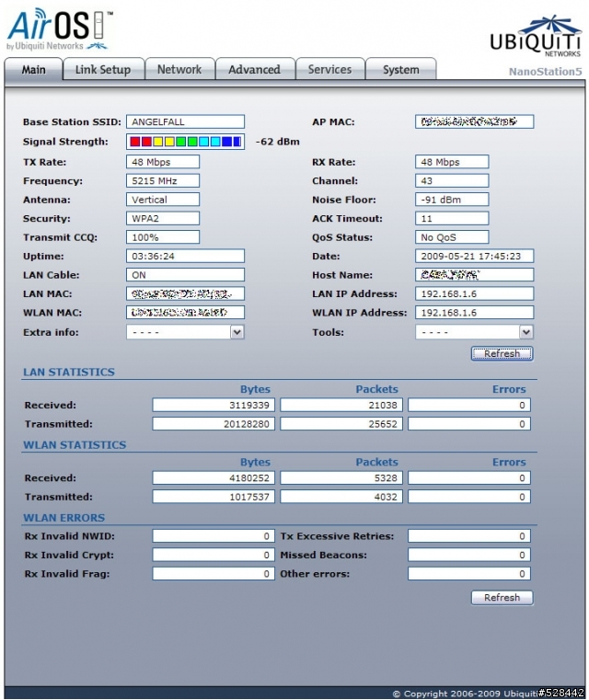This screenshot has height=700, width=589.
Task: Click the LAN MAC field
Action: pos(185,293)
